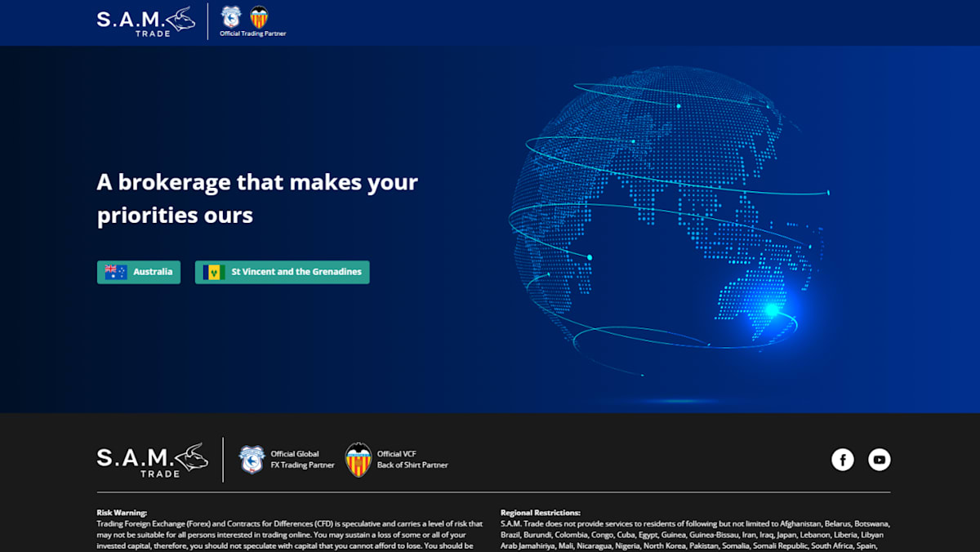Click the Cardiff City crest in top header

(231, 16)
